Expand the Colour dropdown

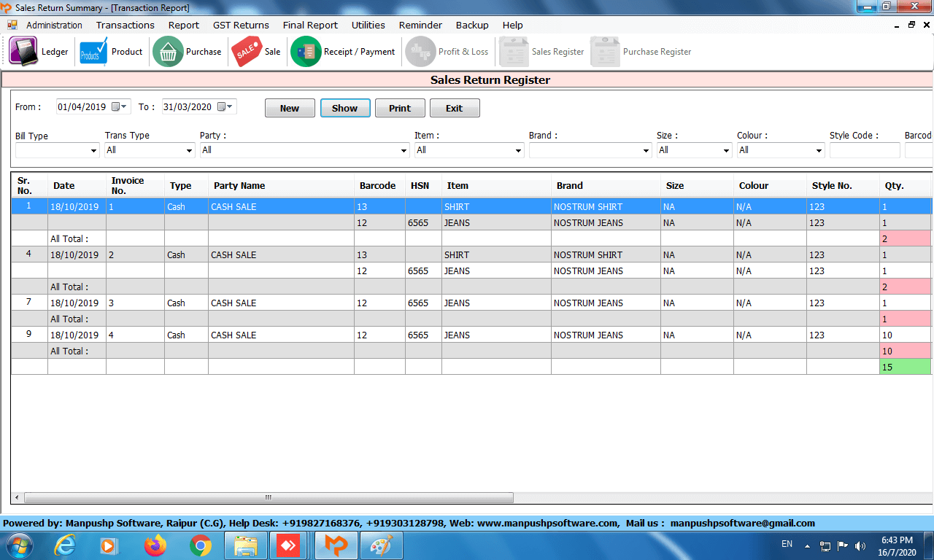(819, 150)
